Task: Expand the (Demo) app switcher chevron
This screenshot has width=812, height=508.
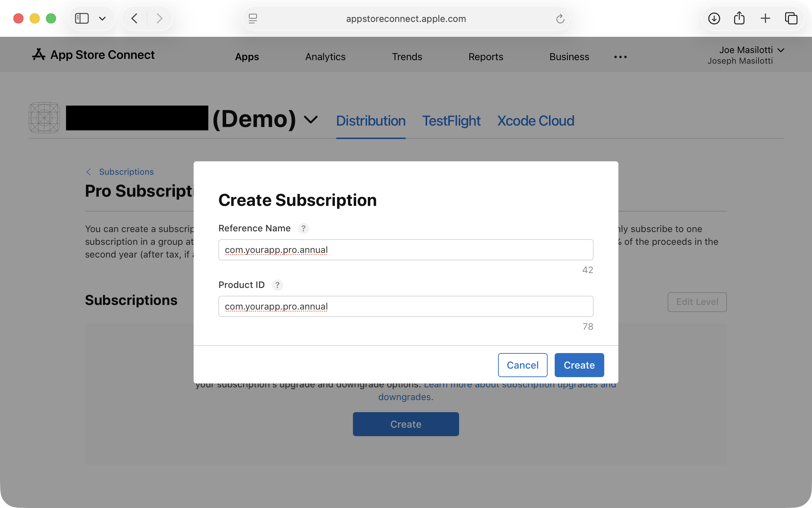Action: (311, 120)
